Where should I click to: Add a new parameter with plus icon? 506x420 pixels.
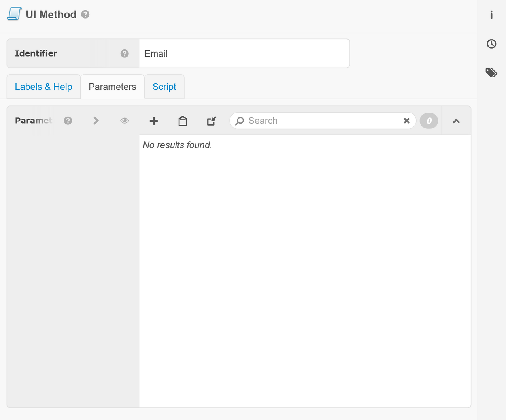point(154,121)
